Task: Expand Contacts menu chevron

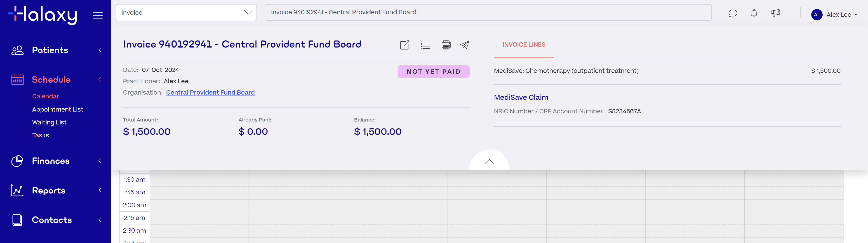Action: (100, 220)
